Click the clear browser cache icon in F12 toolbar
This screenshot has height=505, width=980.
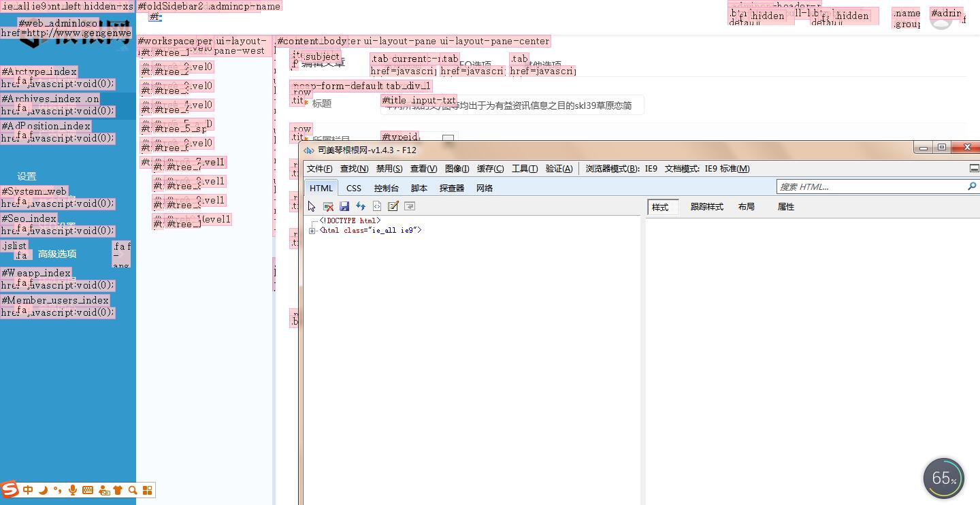pos(328,206)
